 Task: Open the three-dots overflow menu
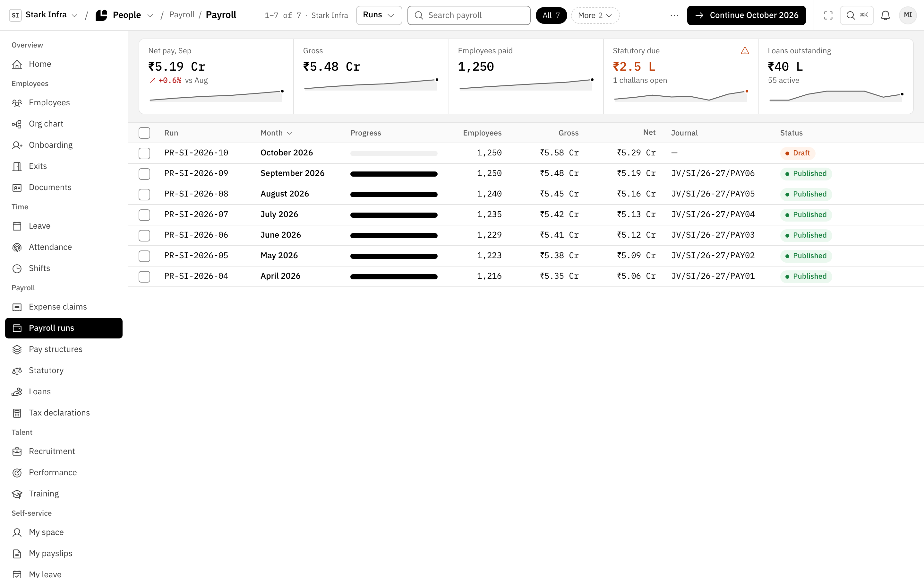point(674,15)
